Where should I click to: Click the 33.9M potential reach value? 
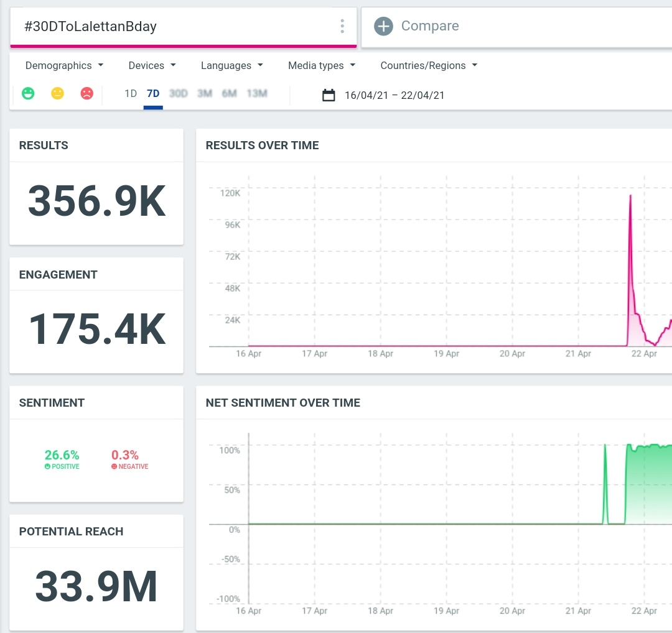(96, 586)
